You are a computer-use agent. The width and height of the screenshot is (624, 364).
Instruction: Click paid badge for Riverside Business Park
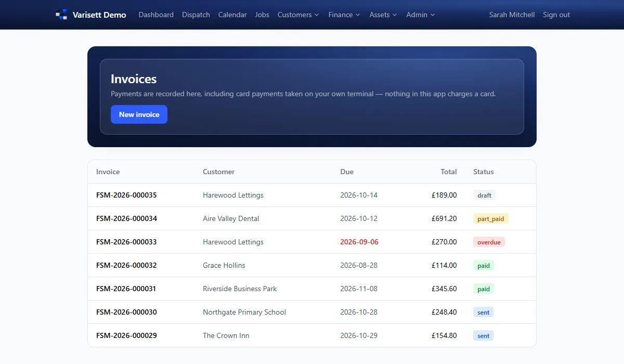coord(484,289)
